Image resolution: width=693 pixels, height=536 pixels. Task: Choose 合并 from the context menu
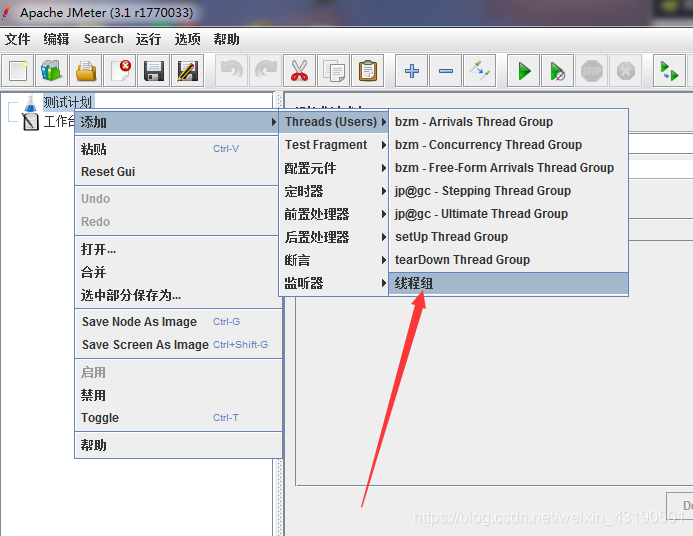click(x=178, y=272)
